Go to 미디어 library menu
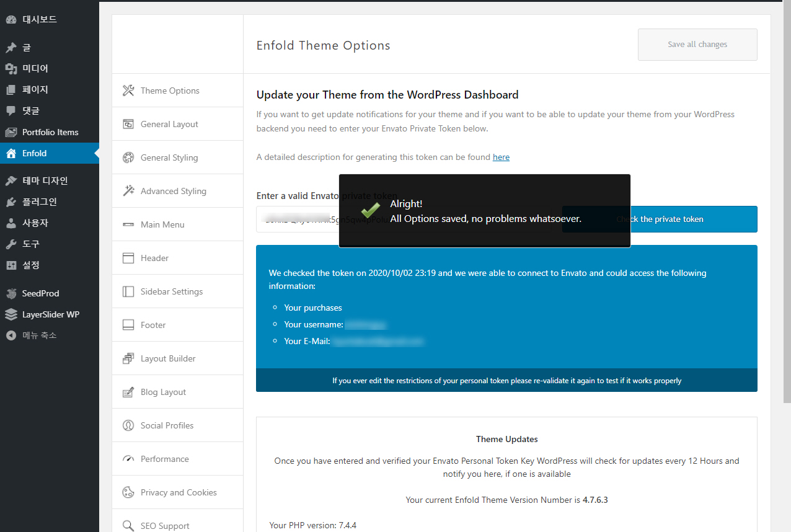 point(50,69)
